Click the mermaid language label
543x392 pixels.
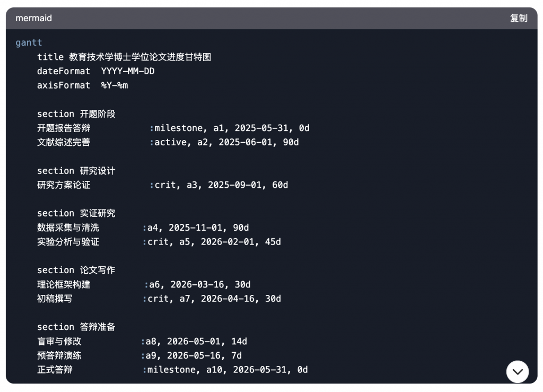33,18
